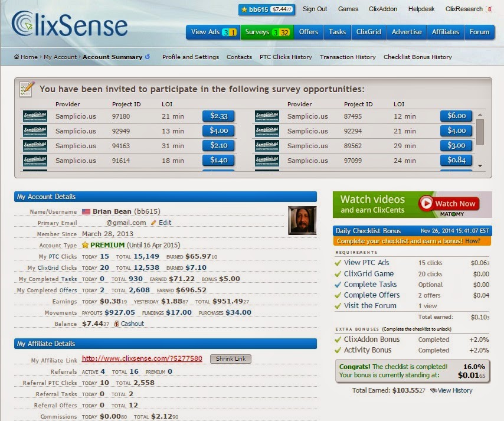The image size is (504, 421).
Task: Click Samplicio logo for project 94163
Action: pos(35,146)
